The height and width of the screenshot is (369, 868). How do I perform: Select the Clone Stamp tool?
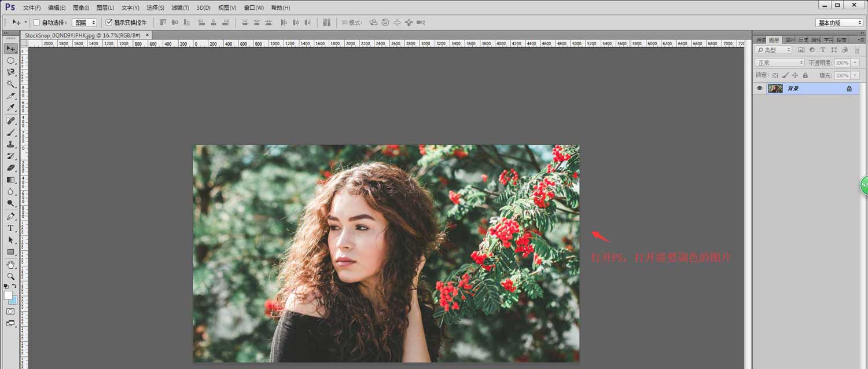point(10,144)
